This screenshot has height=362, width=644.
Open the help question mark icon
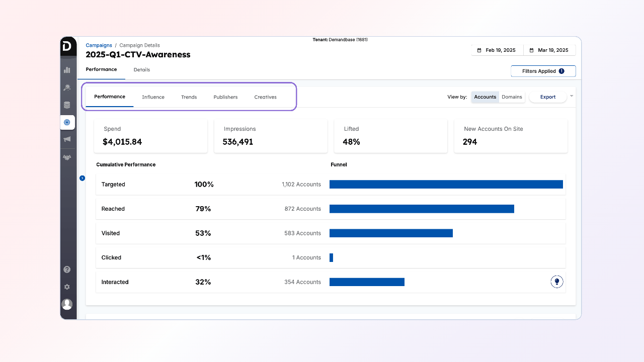tap(67, 269)
